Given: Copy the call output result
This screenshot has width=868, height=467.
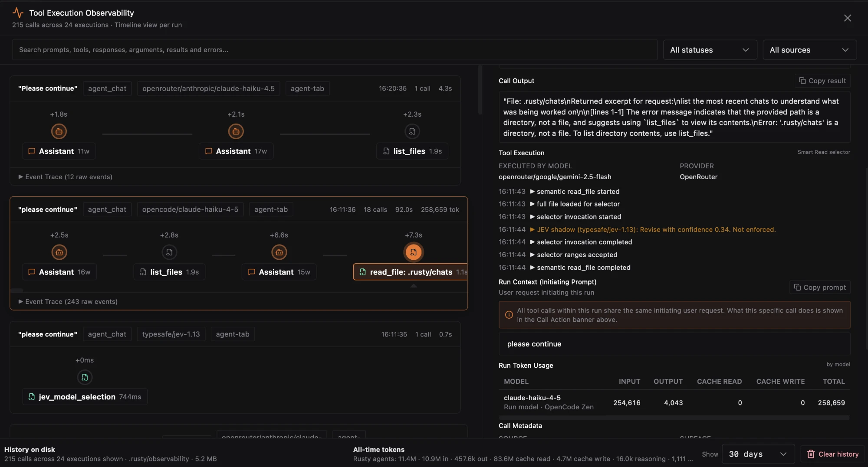Looking at the screenshot, I should (822, 81).
